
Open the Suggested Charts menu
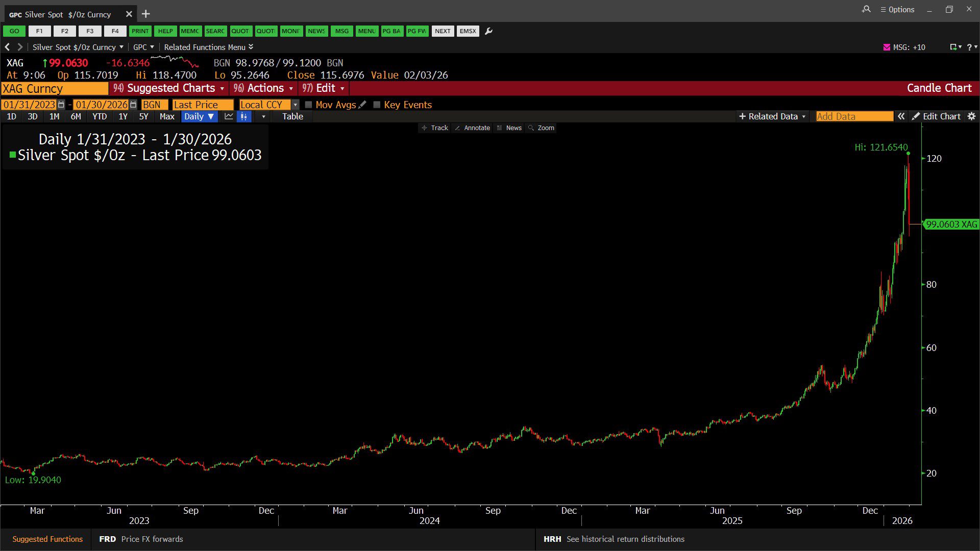pos(169,88)
